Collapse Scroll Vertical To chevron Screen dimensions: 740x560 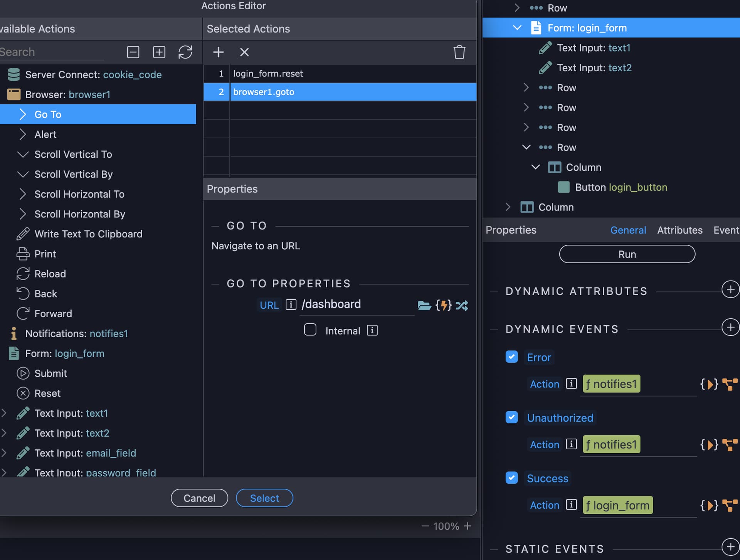pos(23,155)
